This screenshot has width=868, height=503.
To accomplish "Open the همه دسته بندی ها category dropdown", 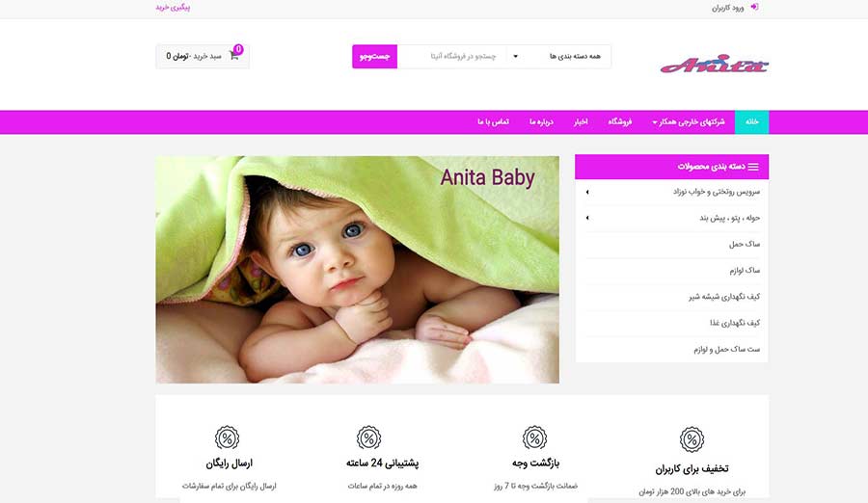I will pos(558,57).
